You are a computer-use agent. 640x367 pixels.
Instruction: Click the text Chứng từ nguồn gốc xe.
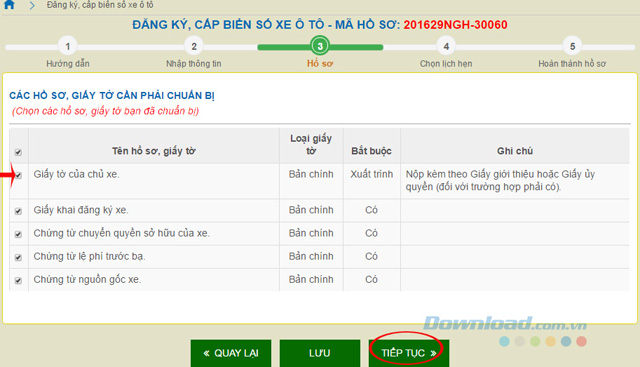[87, 280]
